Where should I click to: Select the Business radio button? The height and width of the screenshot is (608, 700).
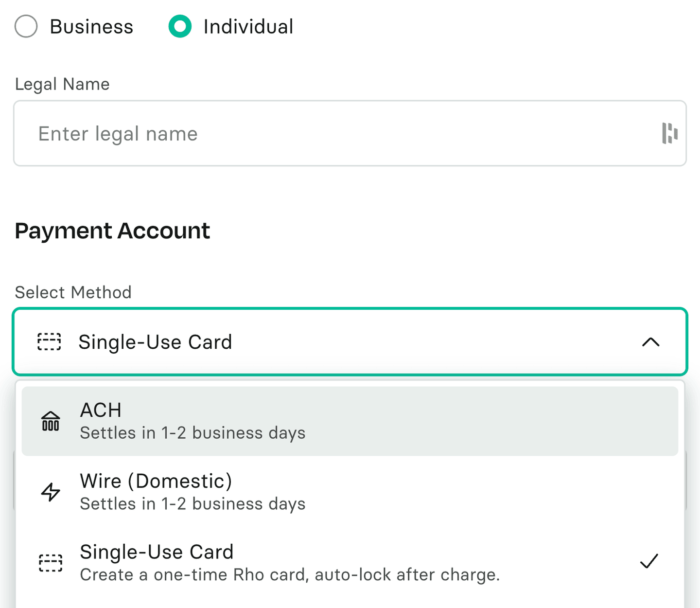click(x=26, y=26)
